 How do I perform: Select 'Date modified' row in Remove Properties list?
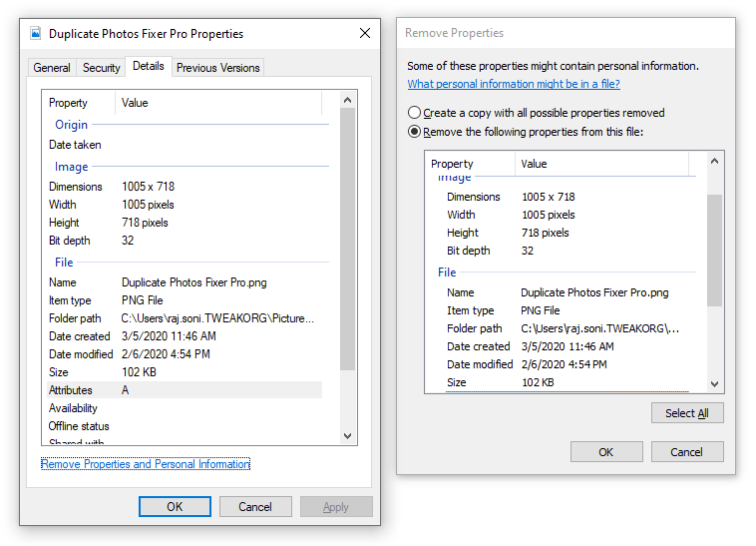567,364
